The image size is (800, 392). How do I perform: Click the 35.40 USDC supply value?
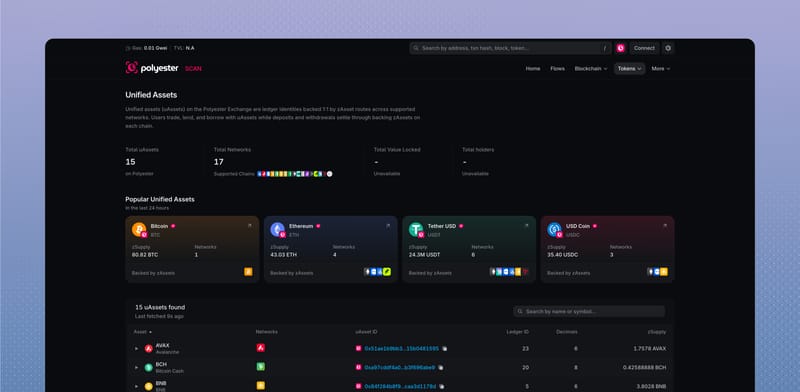[564, 254]
